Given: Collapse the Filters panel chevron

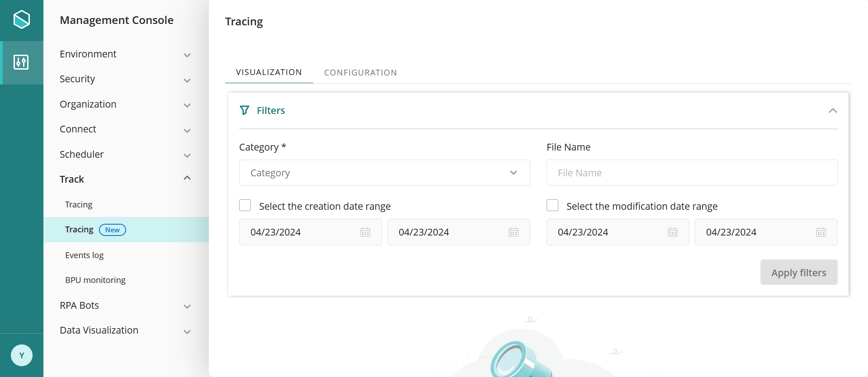Looking at the screenshot, I should (833, 111).
